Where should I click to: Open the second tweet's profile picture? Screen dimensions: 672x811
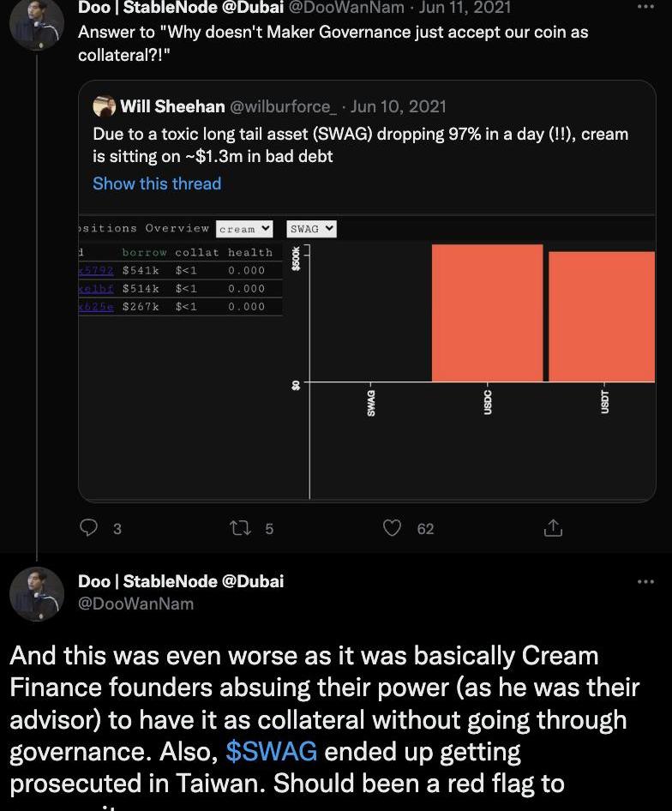[36, 594]
